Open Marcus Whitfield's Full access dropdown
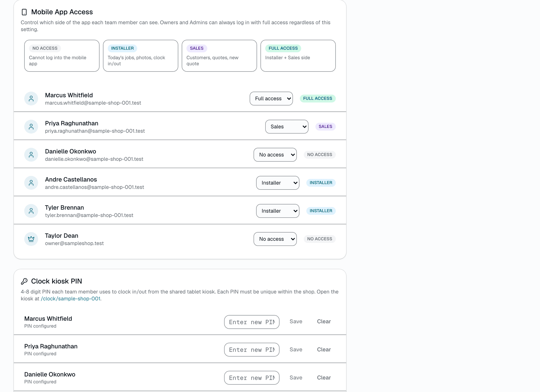Image resolution: width=540 pixels, height=392 pixels. tap(271, 98)
